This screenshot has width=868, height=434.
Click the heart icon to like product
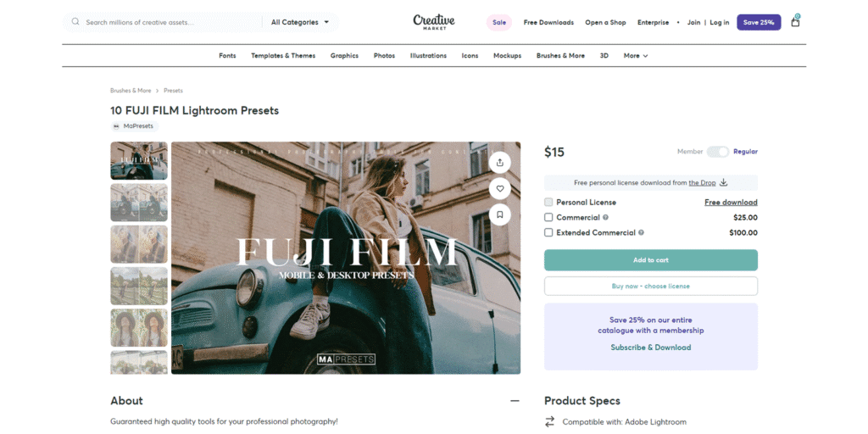click(x=500, y=189)
